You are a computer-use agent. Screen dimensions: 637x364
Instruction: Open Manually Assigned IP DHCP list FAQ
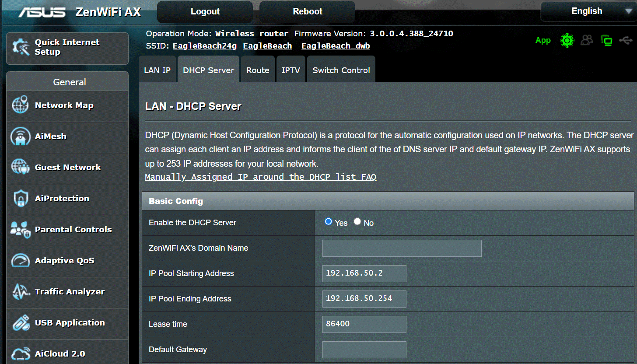point(261,177)
